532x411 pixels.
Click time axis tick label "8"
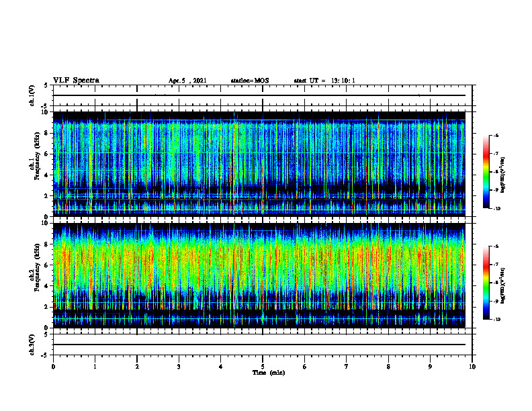[x=388, y=367]
